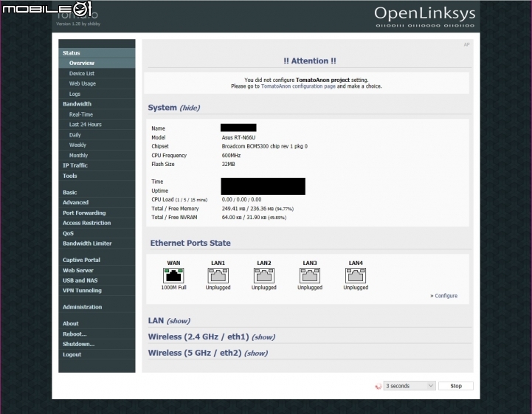The image size is (532, 414).
Task: Click the 249.41 MB memory value
Action: pos(233,209)
